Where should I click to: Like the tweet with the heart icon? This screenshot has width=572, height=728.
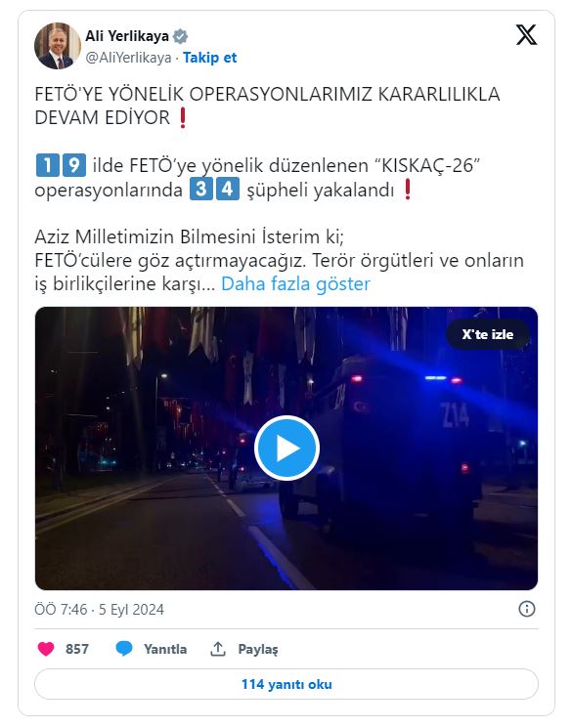(46, 649)
